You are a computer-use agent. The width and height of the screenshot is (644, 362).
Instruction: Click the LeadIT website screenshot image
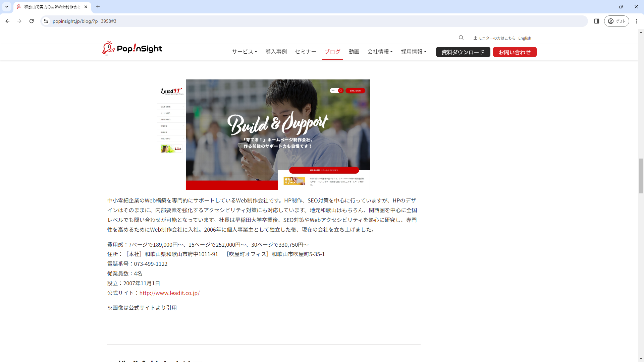[x=264, y=134]
